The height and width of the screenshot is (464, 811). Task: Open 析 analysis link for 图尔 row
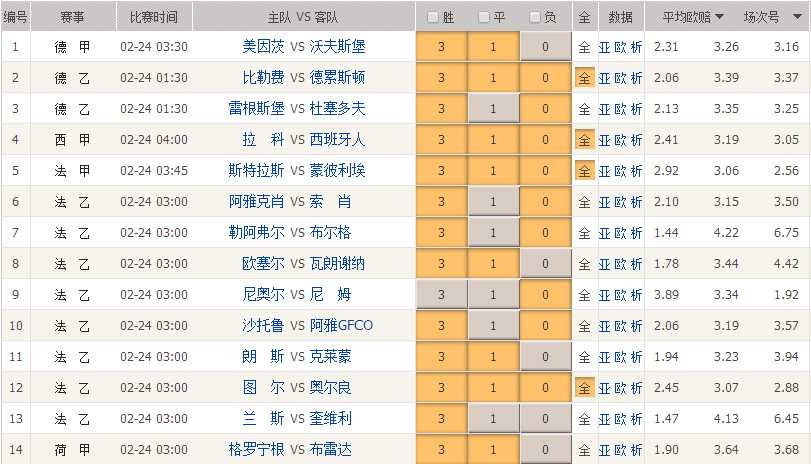point(637,388)
